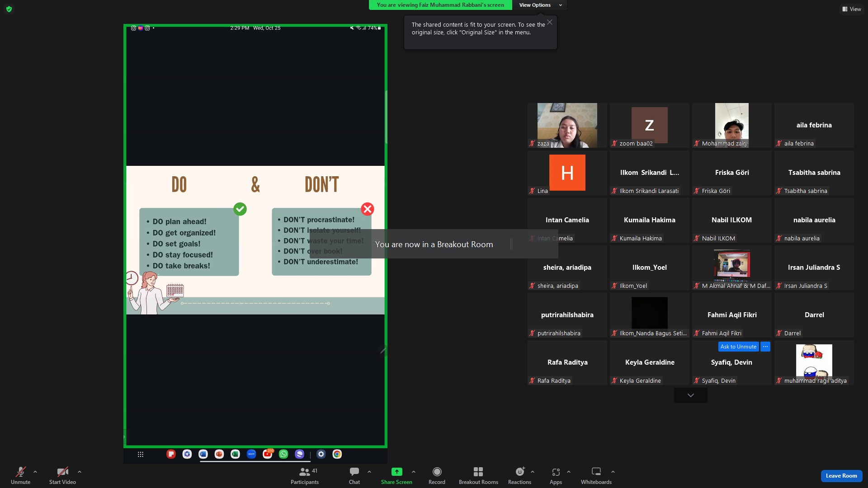Image resolution: width=868 pixels, height=488 pixels.
Task: Click the green encryption shield icon
Action: [9, 9]
